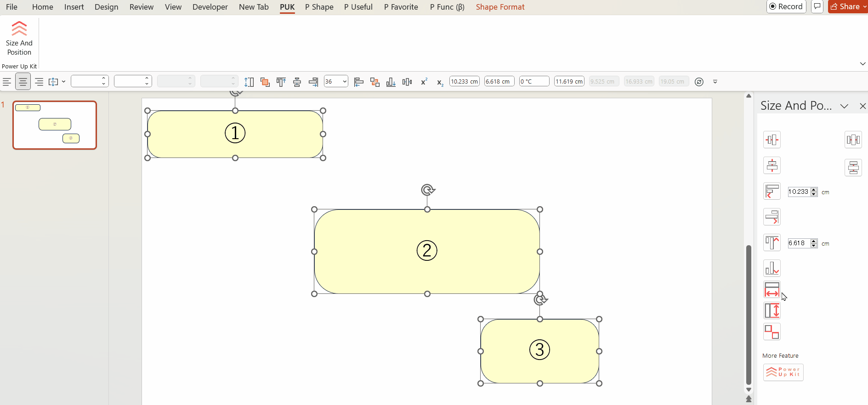Viewport: 868px width, 405px height.
Task: Click align left icon in Size And Position pane
Action: (772, 191)
